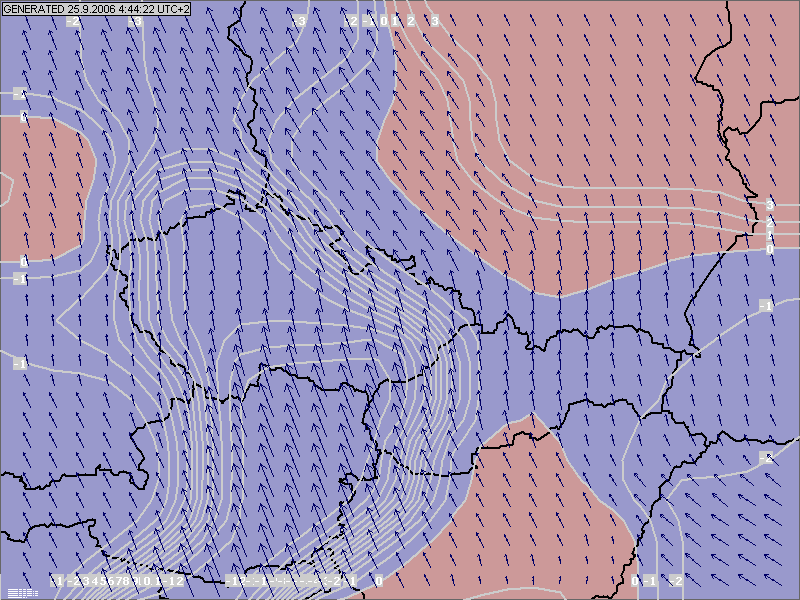Click contour label 12 along the bottom edge

pos(176,581)
